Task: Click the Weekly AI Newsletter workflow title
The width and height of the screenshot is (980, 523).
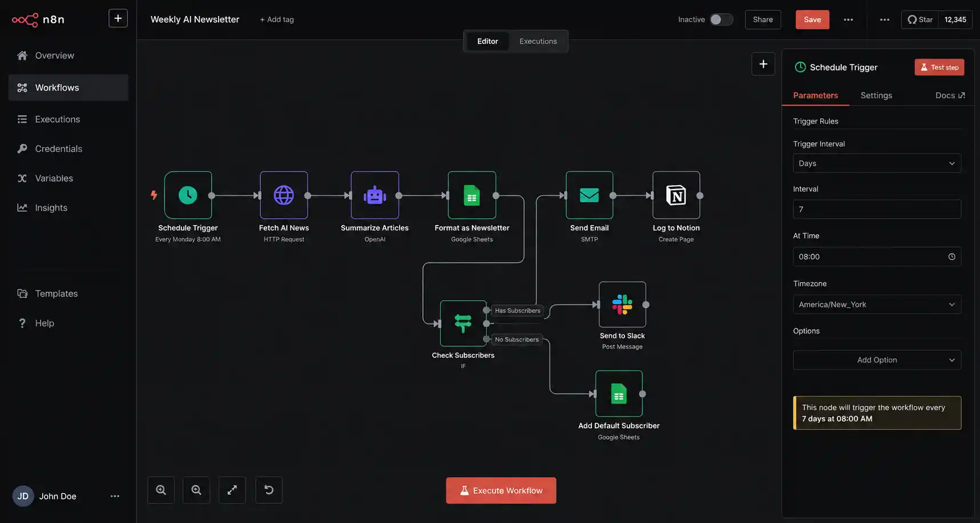Action: coord(195,19)
